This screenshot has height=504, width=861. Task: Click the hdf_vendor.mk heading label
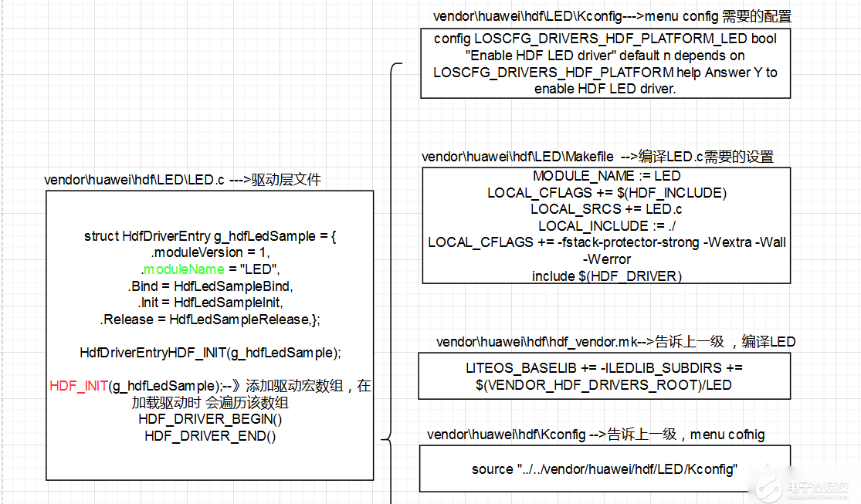615,341
